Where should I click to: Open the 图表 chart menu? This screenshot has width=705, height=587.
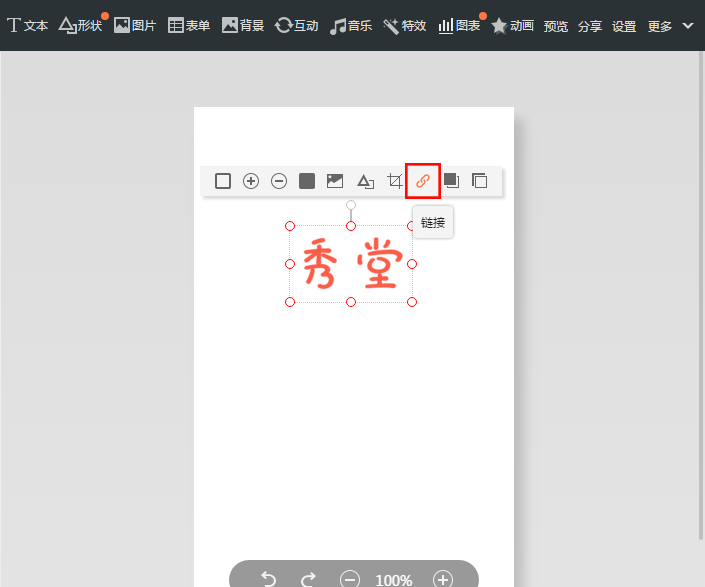click(x=459, y=25)
